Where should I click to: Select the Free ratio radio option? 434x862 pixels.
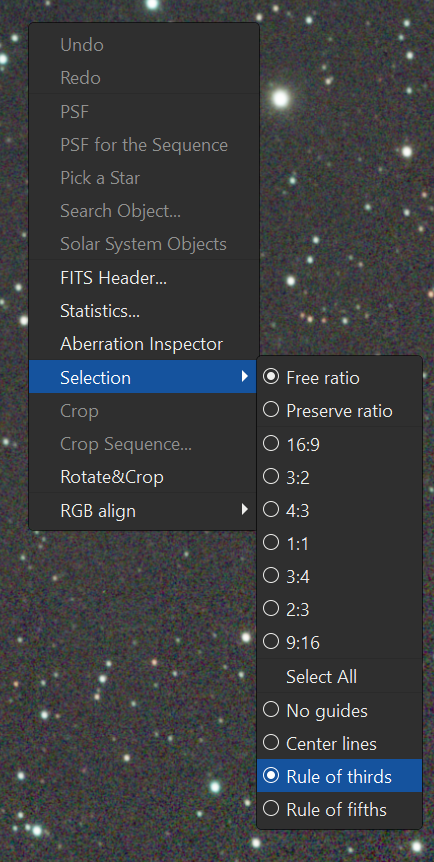[x=339, y=378]
